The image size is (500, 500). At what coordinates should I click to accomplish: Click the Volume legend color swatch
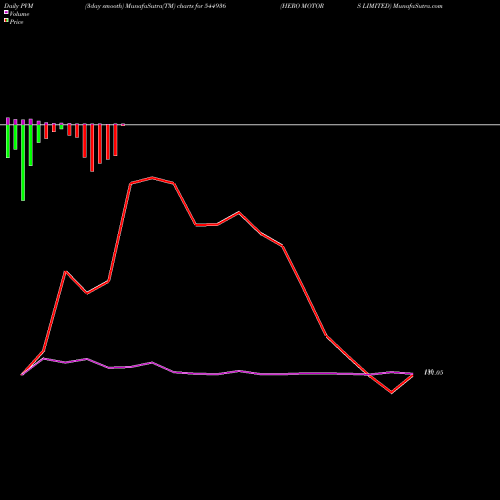(6, 12)
